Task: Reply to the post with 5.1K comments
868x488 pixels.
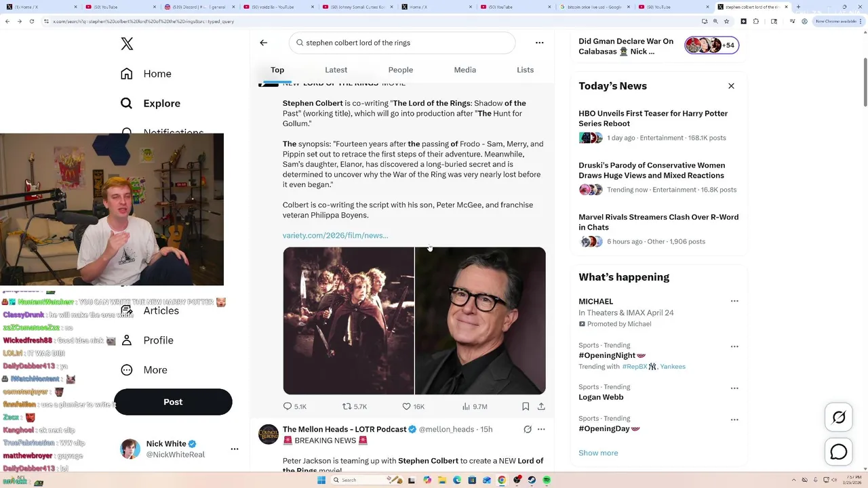Action: coord(295,407)
